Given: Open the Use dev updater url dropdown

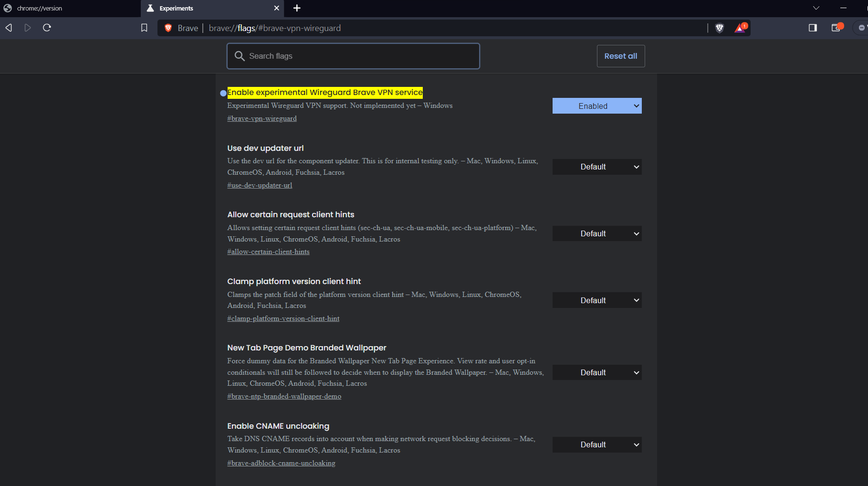Looking at the screenshot, I should tap(596, 167).
